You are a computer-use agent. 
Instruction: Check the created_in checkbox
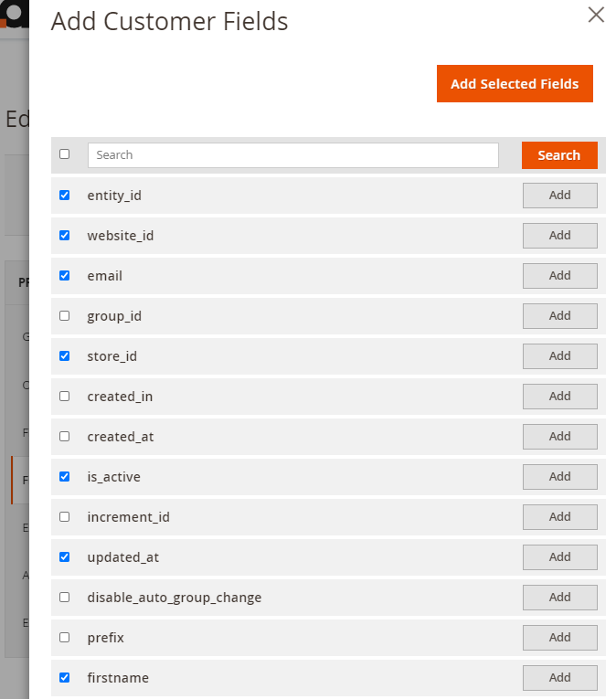(x=64, y=397)
